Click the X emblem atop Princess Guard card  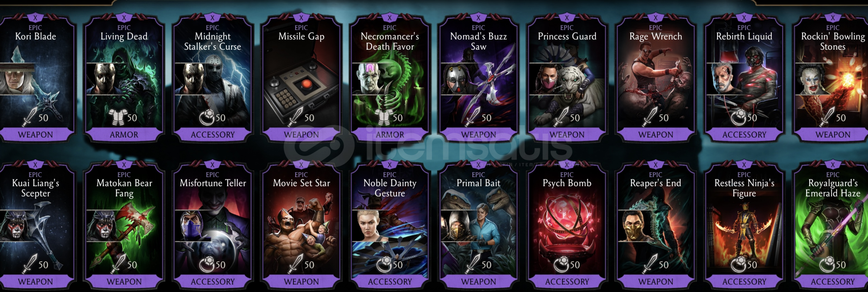567,18
